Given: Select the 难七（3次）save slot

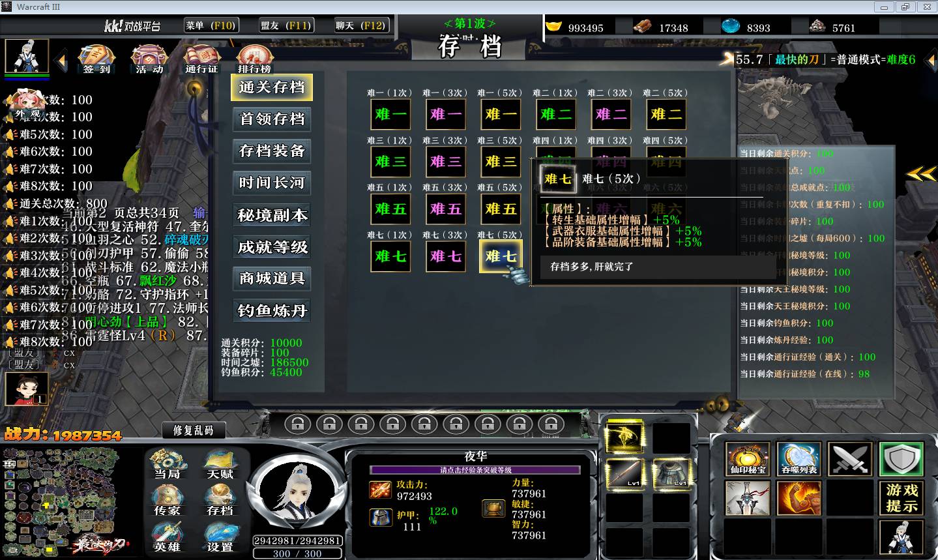Looking at the screenshot, I should (446, 256).
